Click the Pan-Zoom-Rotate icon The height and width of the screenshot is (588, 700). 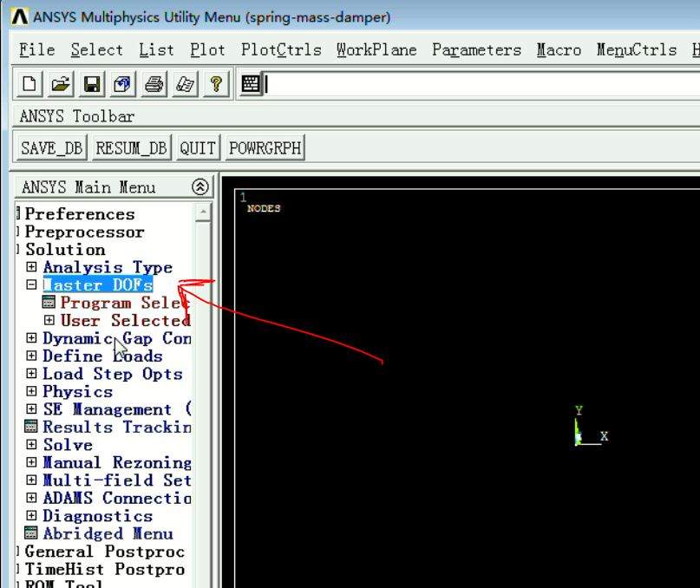coord(123,84)
